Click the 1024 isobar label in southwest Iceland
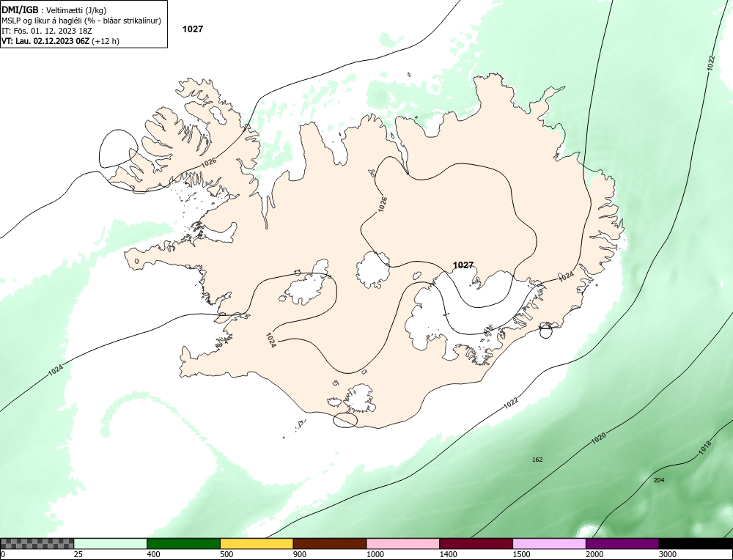The width and height of the screenshot is (733, 560). [270, 340]
